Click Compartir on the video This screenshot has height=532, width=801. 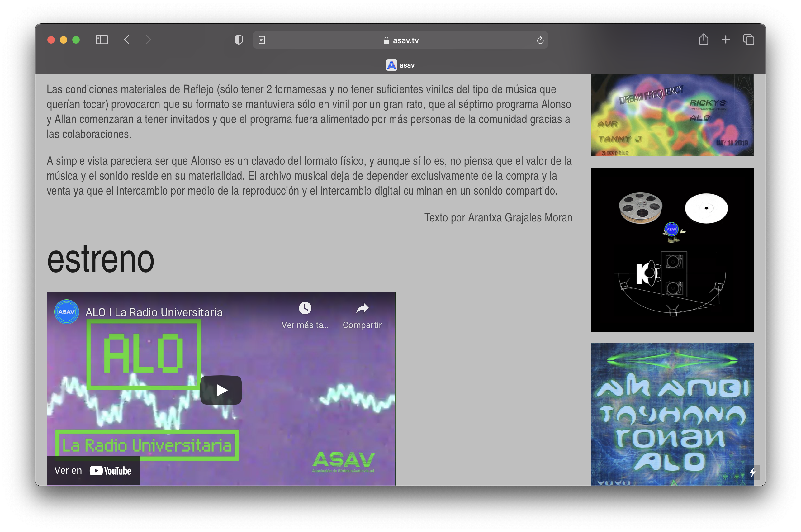pos(362,308)
